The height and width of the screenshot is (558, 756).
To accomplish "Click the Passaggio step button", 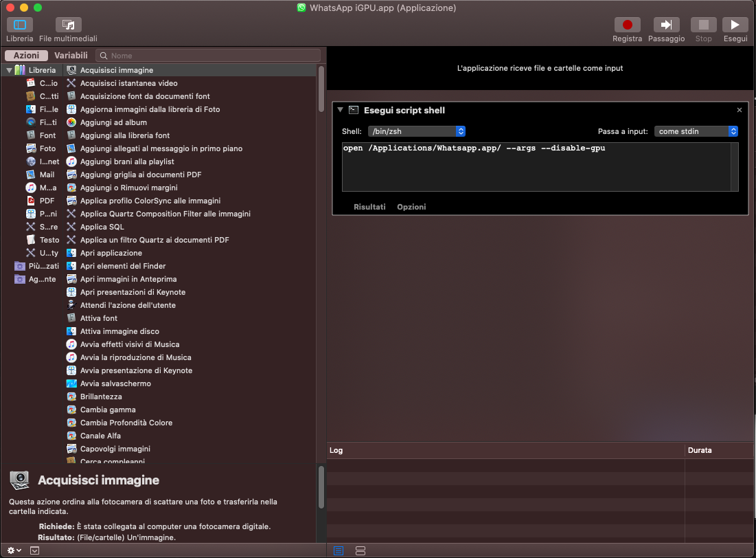I will click(x=666, y=25).
